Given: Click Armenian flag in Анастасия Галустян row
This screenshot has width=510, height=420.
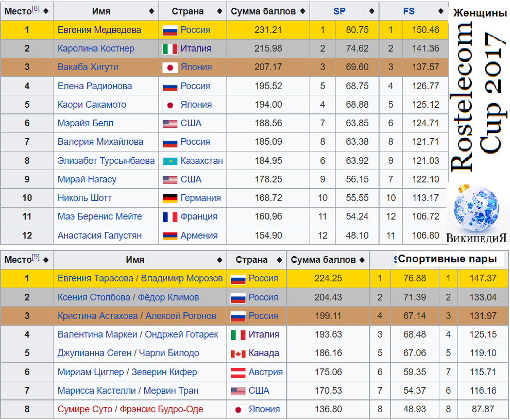Looking at the screenshot, I should [170, 236].
